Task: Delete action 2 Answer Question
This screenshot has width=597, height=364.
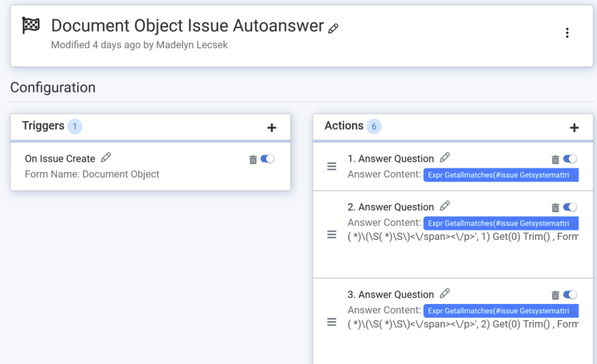Action: pyautogui.click(x=555, y=208)
